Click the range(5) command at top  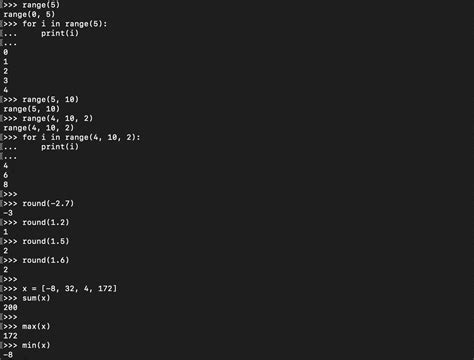tap(41, 5)
